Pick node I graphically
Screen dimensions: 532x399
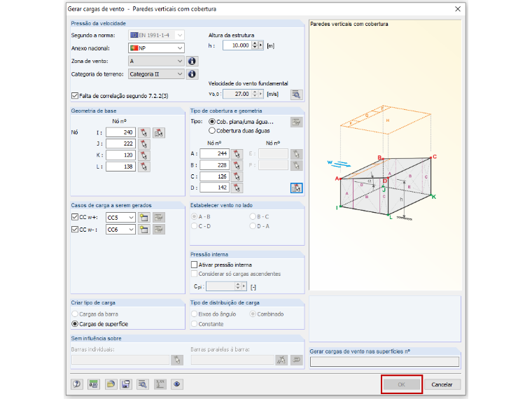click(144, 133)
